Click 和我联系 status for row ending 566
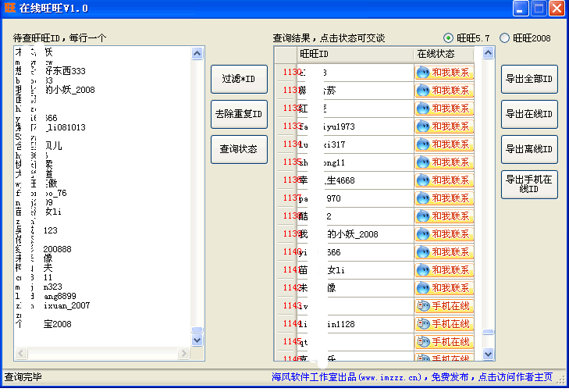The height and width of the screenshot is (392, 569). pyautogui.click(x=444, y=252)
